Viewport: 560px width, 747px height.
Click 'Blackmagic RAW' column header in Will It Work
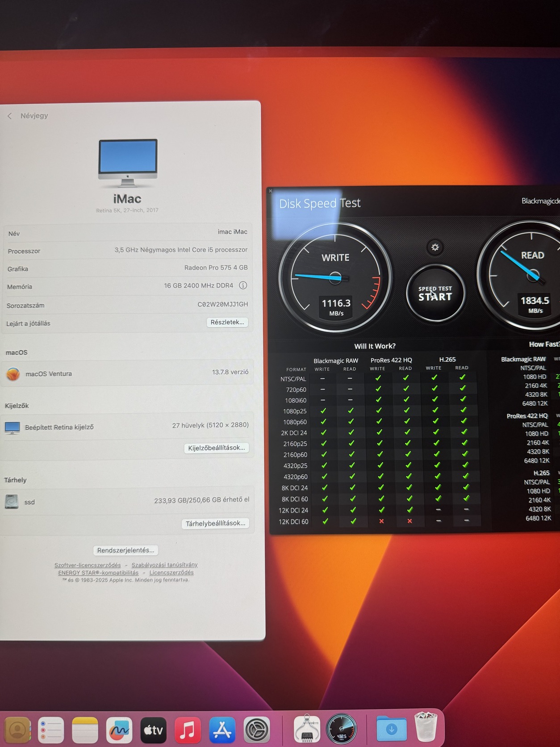(336, 361)
